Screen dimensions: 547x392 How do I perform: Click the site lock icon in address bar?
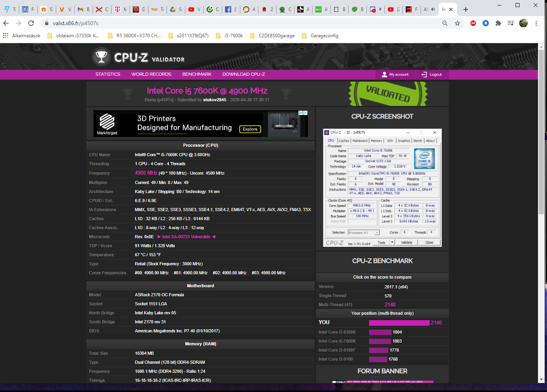click(x=47, y=23)
